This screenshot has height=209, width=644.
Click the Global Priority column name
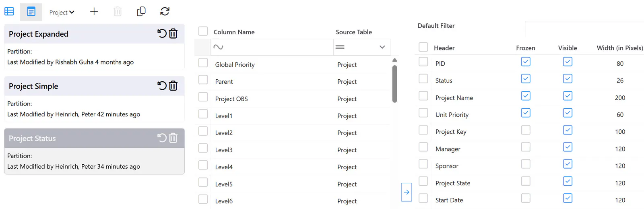coord(235,65)
